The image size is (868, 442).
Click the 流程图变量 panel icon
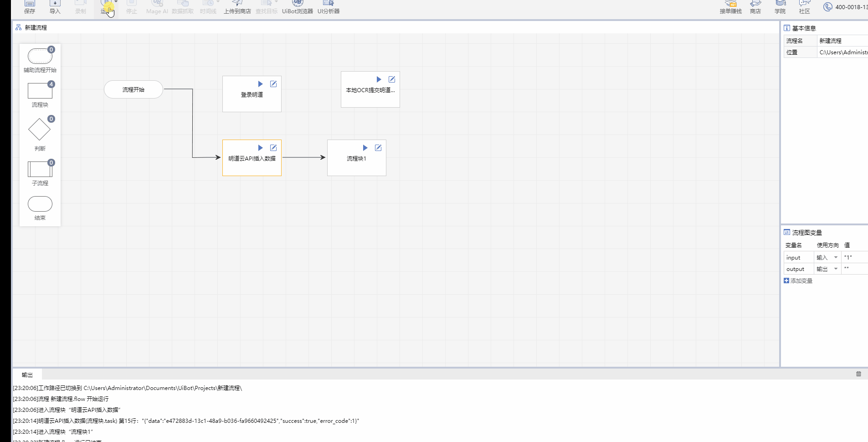click(787, 232)
